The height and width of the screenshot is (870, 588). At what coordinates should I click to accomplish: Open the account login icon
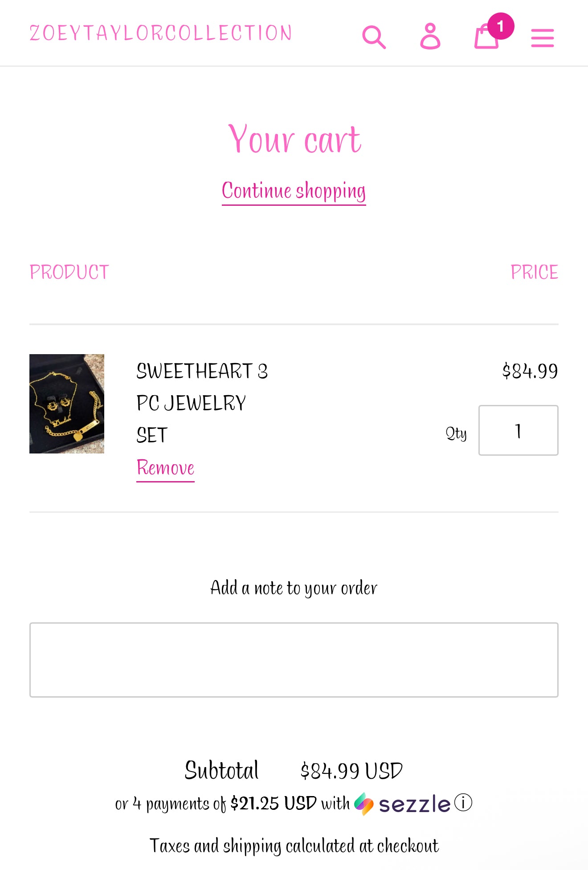[430, 36]
